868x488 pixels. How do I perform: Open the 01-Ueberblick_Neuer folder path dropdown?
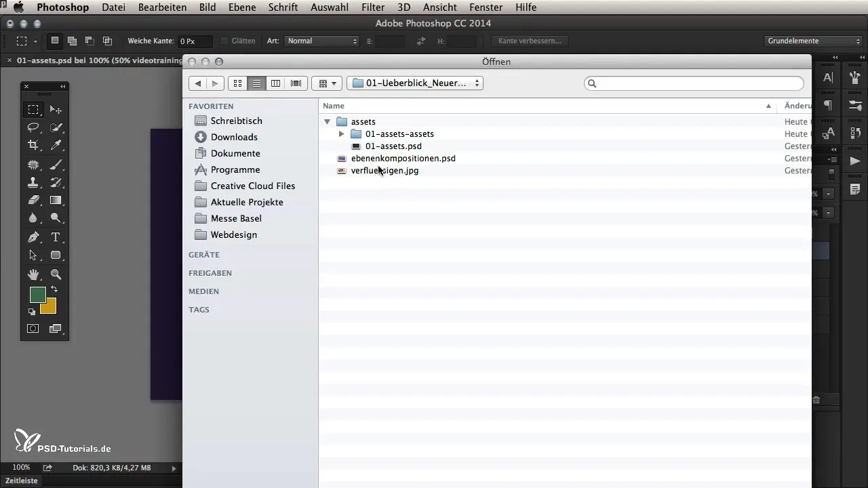[x=415, y=83]
